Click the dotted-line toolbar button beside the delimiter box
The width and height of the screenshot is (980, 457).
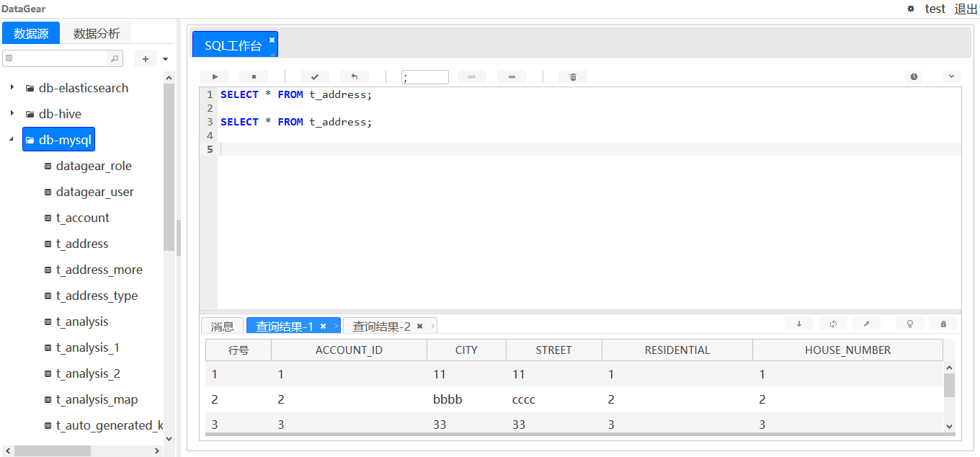point(472,76)
